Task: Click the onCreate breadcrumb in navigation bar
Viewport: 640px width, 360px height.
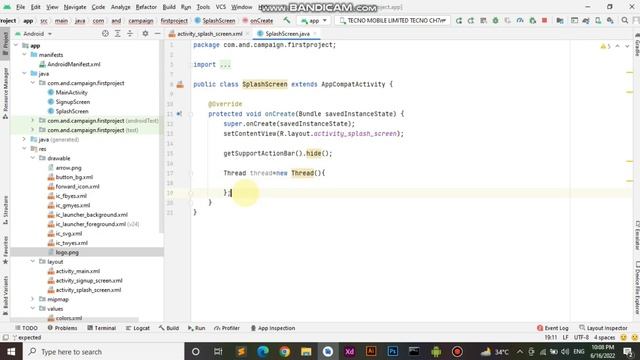Action: point(261,20)
